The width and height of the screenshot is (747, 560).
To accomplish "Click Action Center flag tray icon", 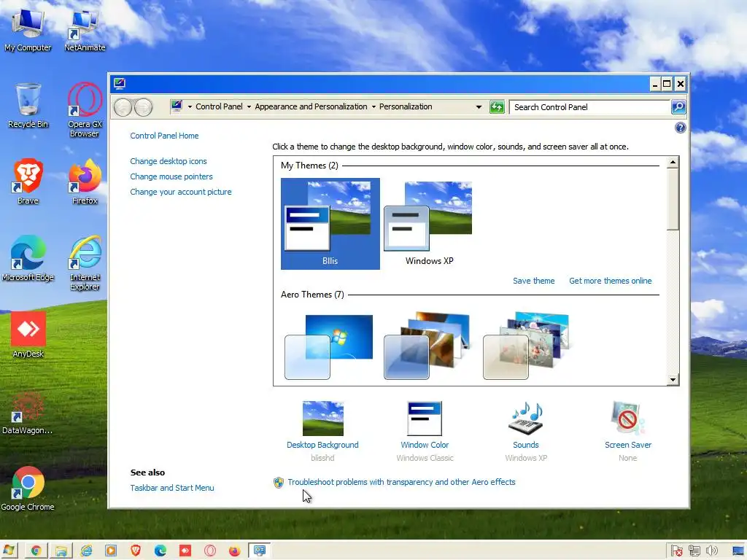I will 676,551.
